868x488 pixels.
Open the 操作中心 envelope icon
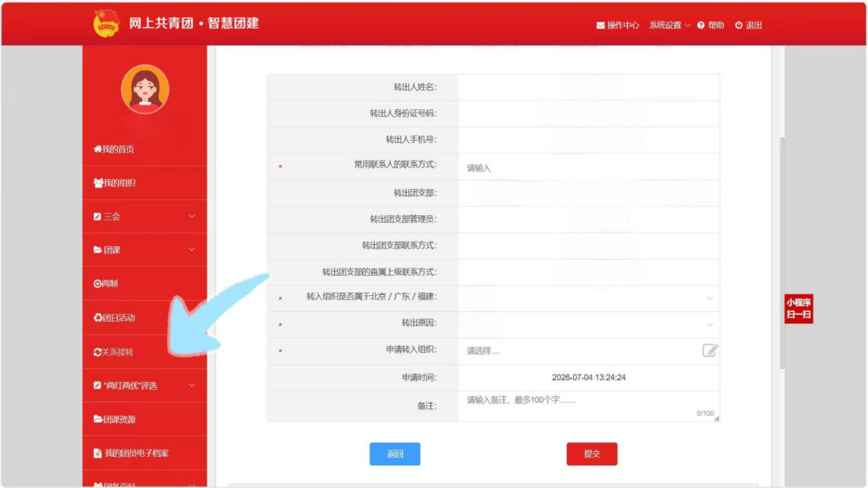pyautogui.click(x=600, y=26)
